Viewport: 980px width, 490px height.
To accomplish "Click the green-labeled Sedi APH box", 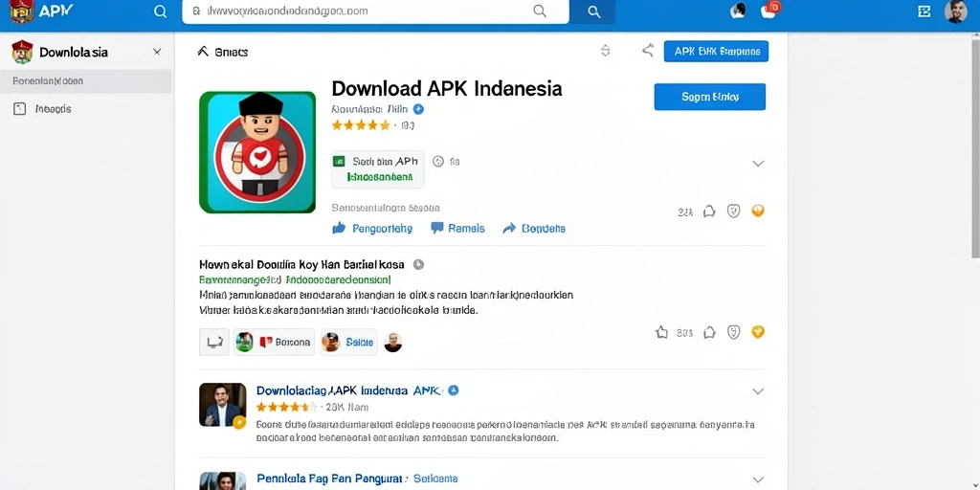I will click(x=377, y=169).
